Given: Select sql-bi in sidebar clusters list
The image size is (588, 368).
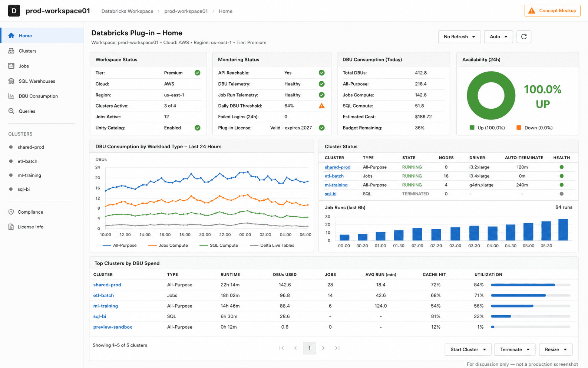Looking at the screenshot, I should 23,189.
